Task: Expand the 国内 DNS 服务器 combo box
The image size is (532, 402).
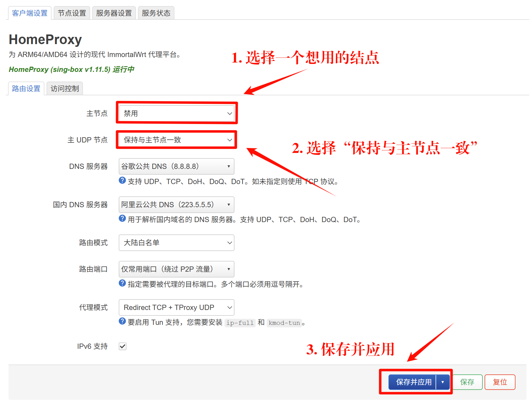Action: click(176, 205)
